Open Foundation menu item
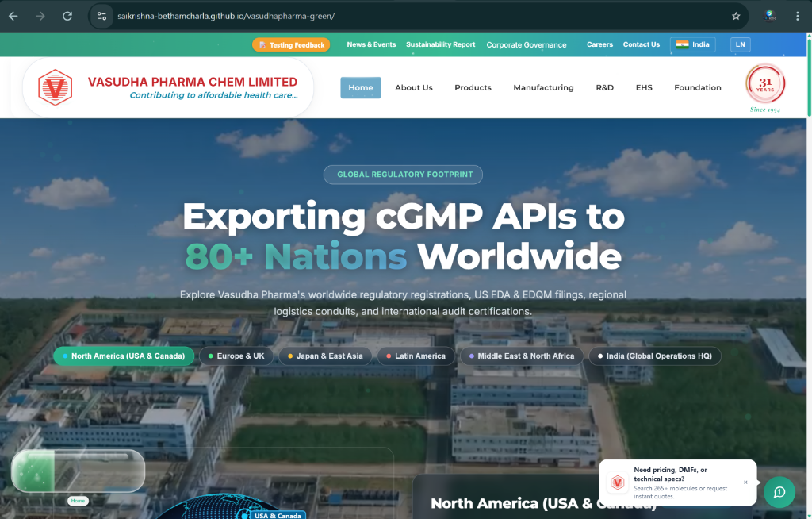 tap(698, 87)
